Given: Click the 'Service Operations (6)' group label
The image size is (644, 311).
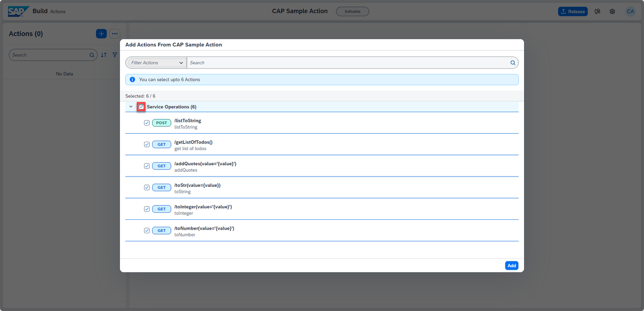Looking at the screenshot, I should coord(172,107).
